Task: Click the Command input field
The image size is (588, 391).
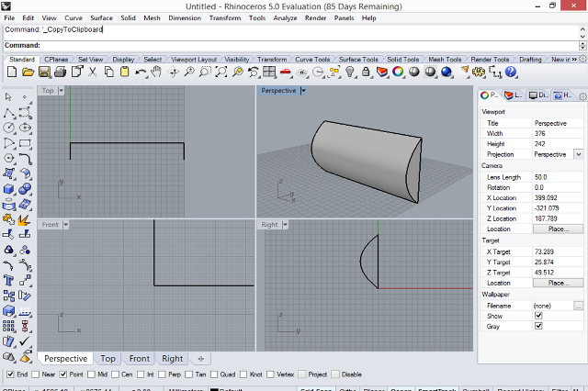Action: coord(290,45)
